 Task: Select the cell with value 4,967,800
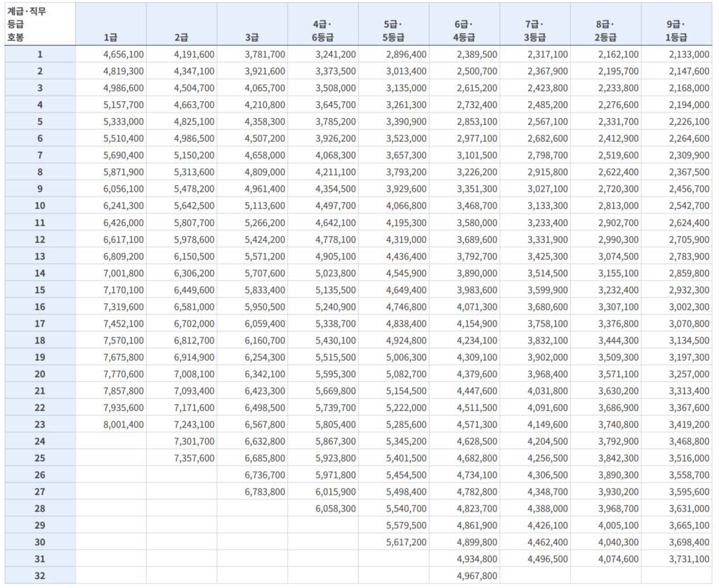pos(477,576)
